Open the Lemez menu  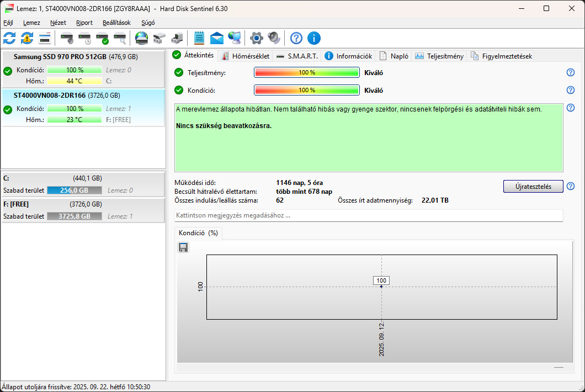(31, 23)
